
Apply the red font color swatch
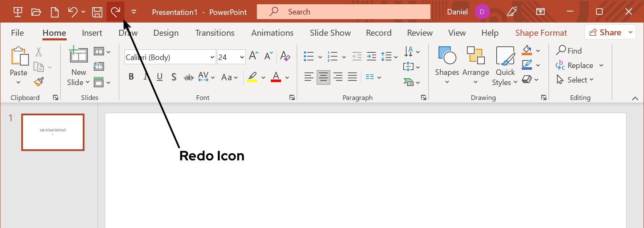(276, 77)
